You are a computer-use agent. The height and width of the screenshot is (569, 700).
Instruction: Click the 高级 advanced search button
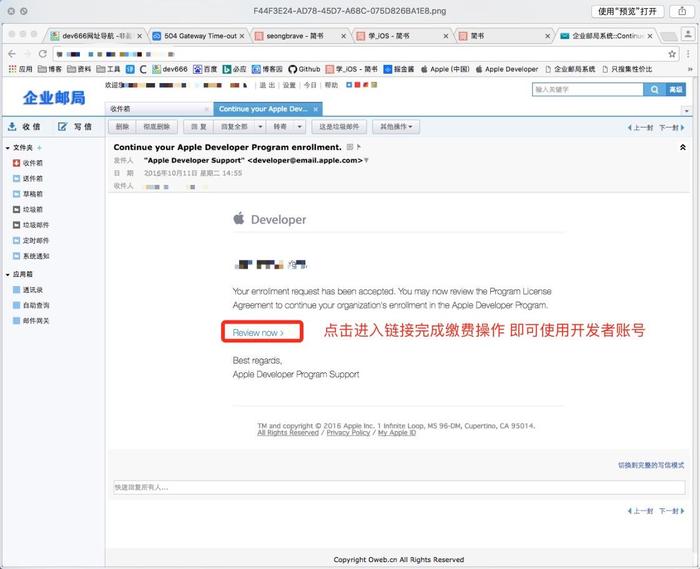click(675, 90)
